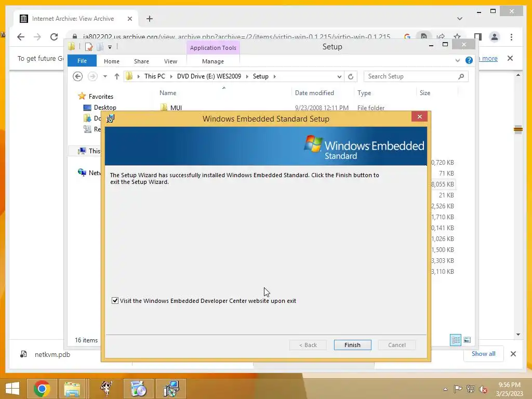Open the Chrome side panel icon

[478, 37]
